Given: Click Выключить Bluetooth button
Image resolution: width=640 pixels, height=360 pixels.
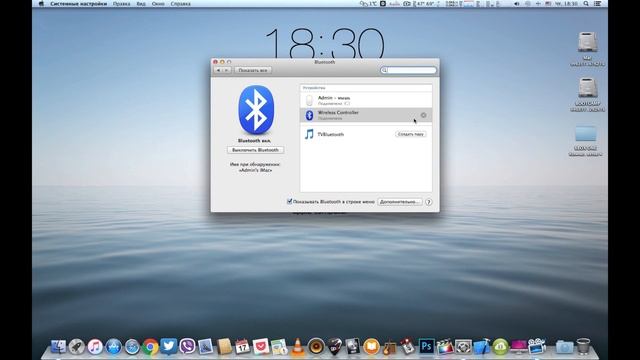Looking at the screenshot, I should point(256,150).
